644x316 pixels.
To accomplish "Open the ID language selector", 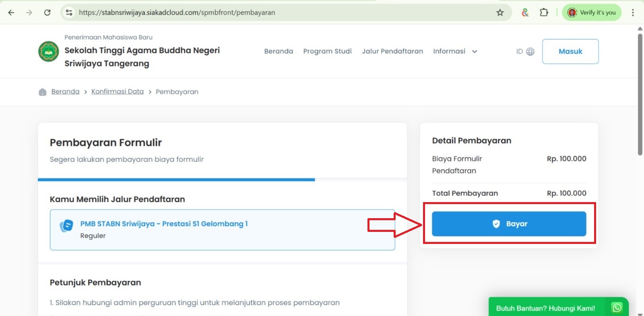I will pyautogui.click(x=520, y=52).
